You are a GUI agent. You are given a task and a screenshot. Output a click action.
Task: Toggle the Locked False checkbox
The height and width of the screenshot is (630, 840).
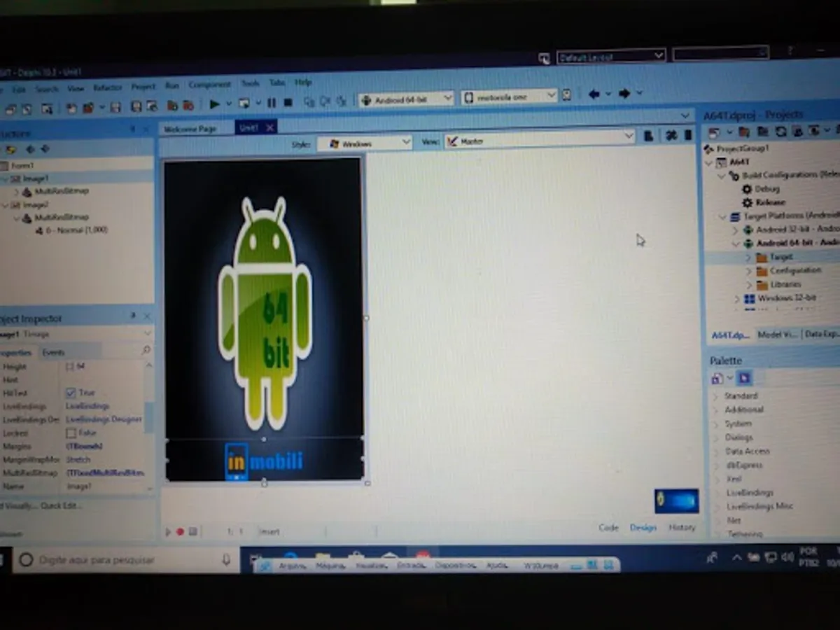(71, 433)
